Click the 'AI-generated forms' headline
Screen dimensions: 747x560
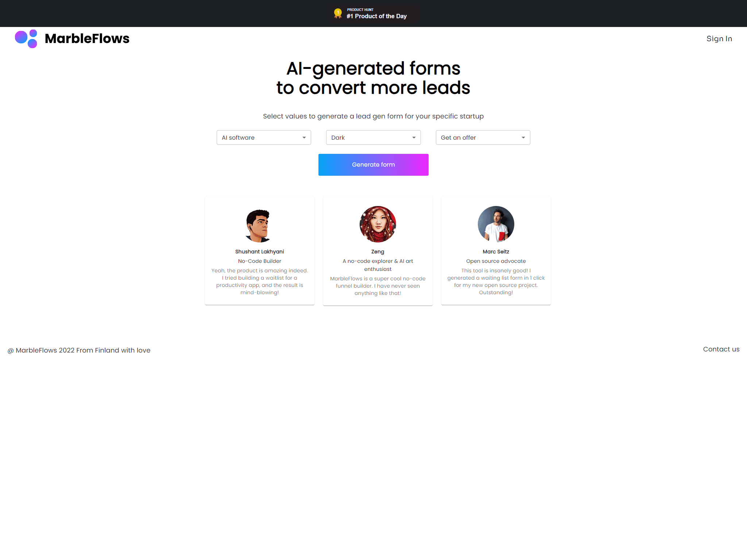[x=373, y=78]
